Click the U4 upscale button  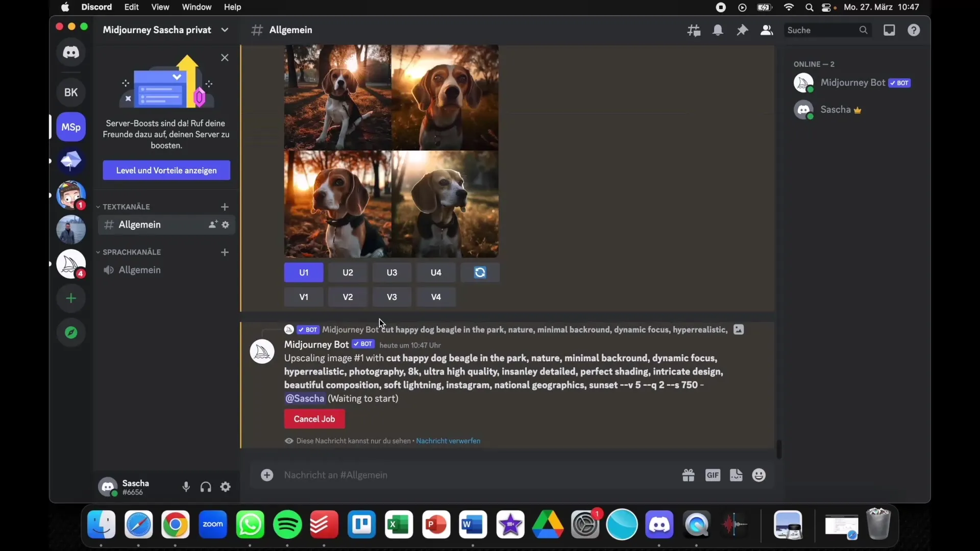436,272
